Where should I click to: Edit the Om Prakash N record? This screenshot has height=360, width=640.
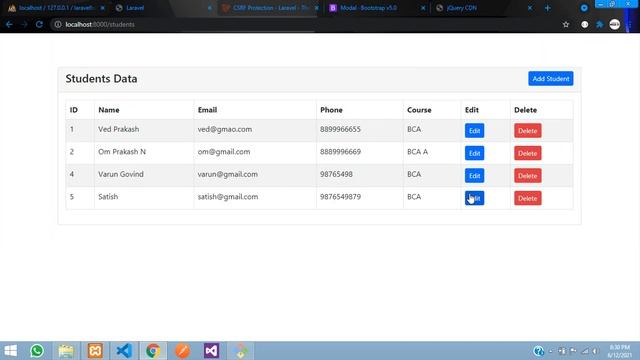pos(474,153)
